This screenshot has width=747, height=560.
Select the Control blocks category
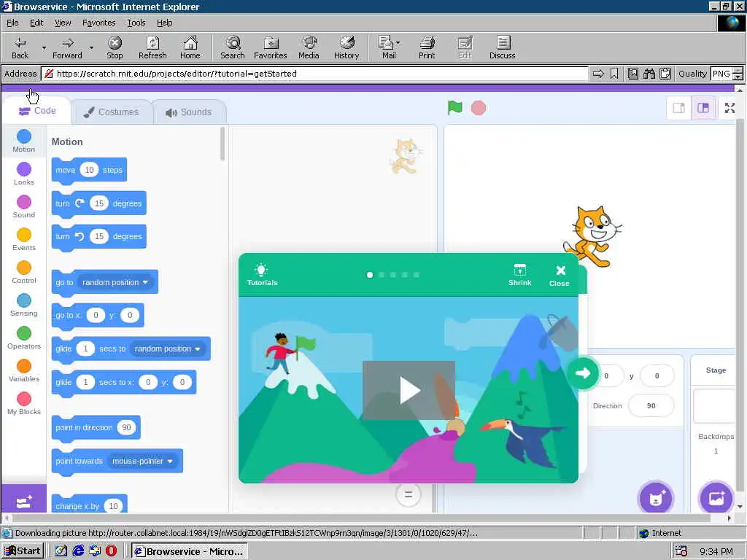(24, 273)
